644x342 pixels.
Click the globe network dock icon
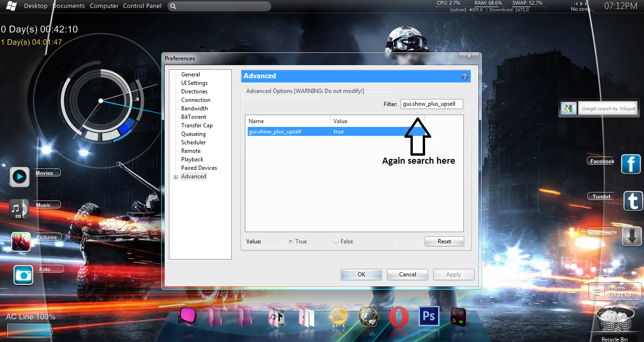[x=368, y=317]
